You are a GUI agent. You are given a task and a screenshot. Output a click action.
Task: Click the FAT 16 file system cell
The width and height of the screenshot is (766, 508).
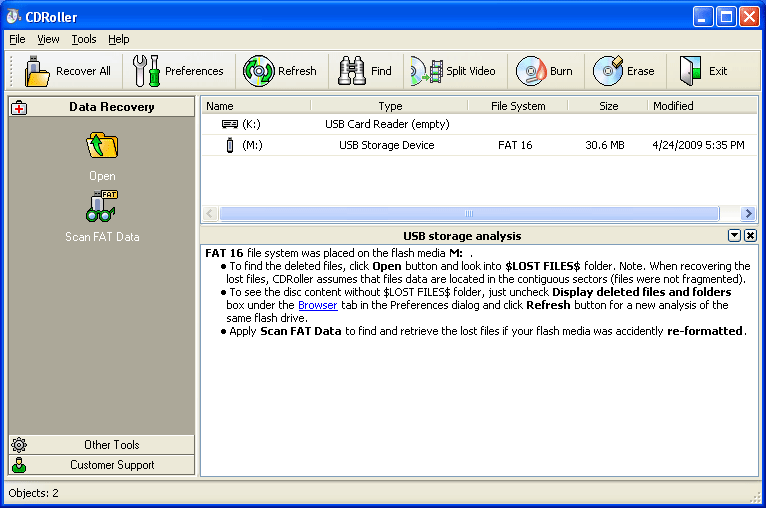click(515, 145)
